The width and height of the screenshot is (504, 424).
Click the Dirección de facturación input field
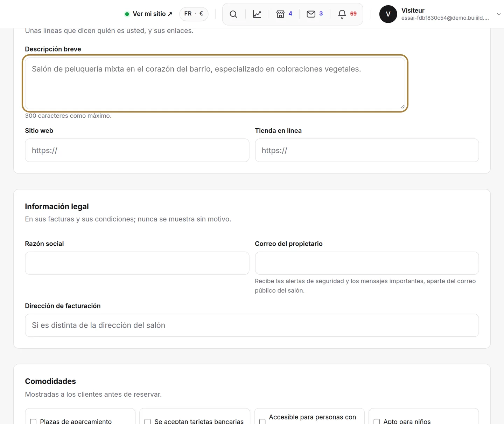tap(252, 325)
